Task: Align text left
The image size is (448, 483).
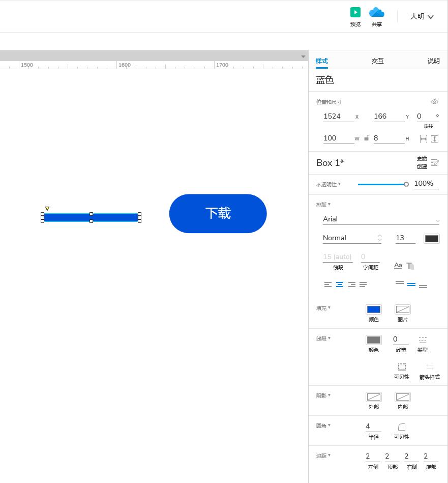Action: click(x=327, y=285)
